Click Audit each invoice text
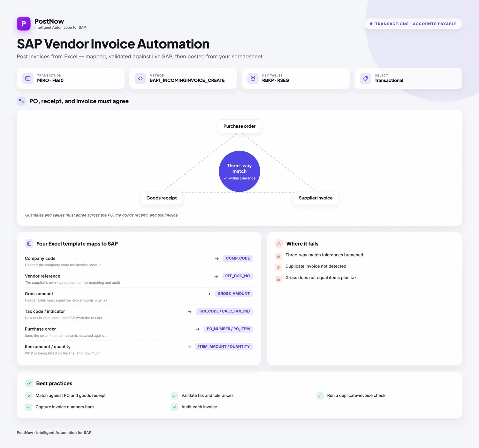Screen dimensions: 479x448 coord(199,407)
